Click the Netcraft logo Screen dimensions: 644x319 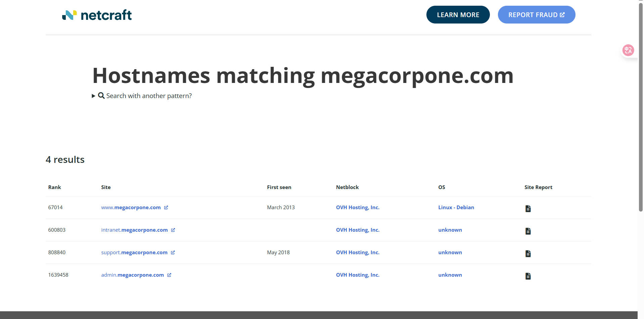click(97, 15)
